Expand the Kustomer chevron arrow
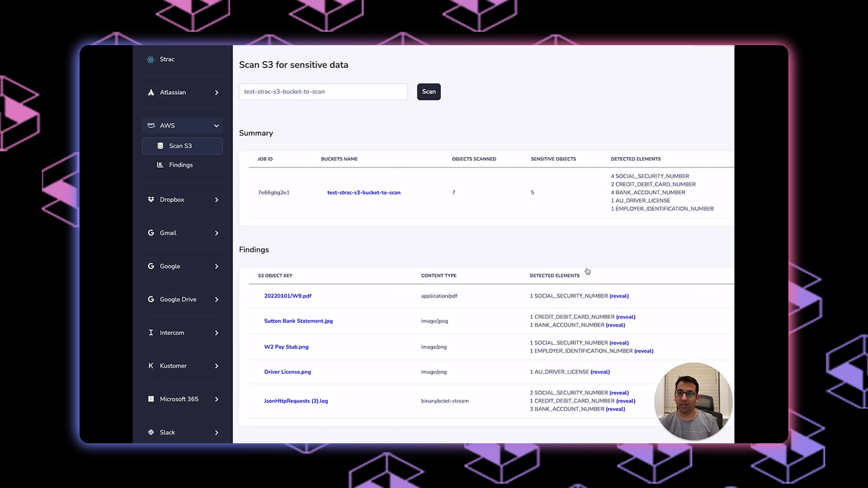Image resolution: width=868 pixels, height=488 pixels. pos(217,366)
